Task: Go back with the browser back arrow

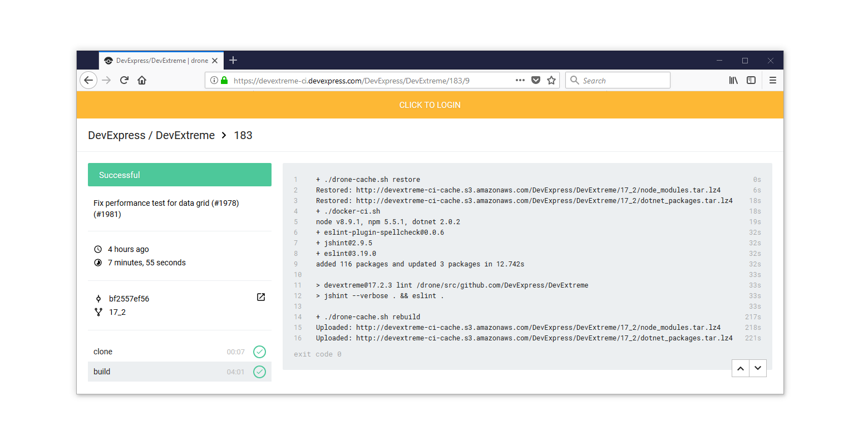Action: coord(88,80)
